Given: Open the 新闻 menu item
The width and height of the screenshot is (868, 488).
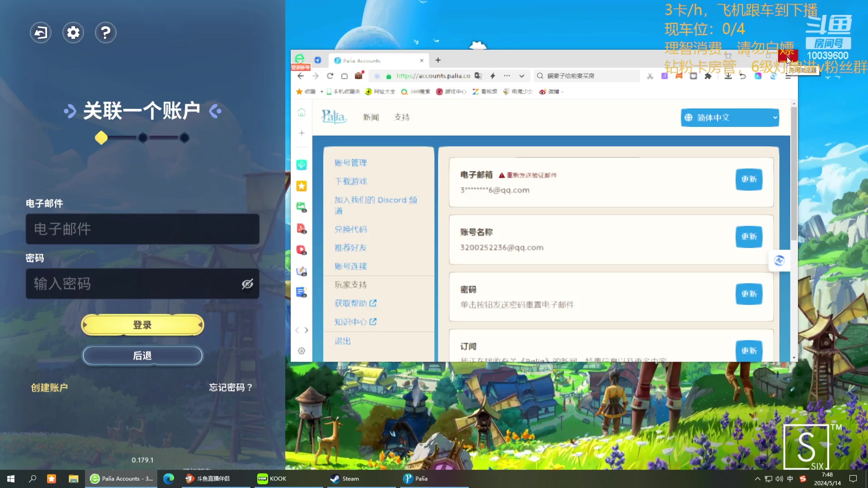Looking at the screenshot, I should pyautogui.click(x=371, y=117).
